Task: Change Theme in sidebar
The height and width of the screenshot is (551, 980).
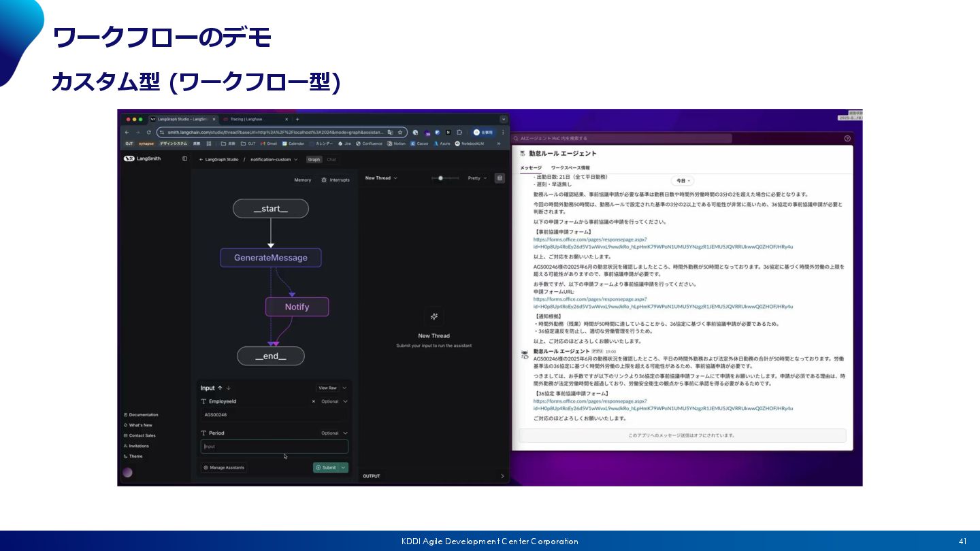Action: click(x=133, y=456)
